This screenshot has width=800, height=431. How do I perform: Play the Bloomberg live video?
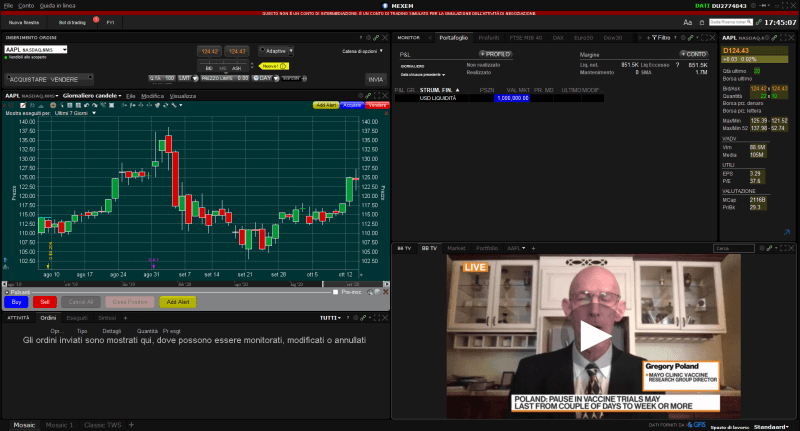point(593,337)
